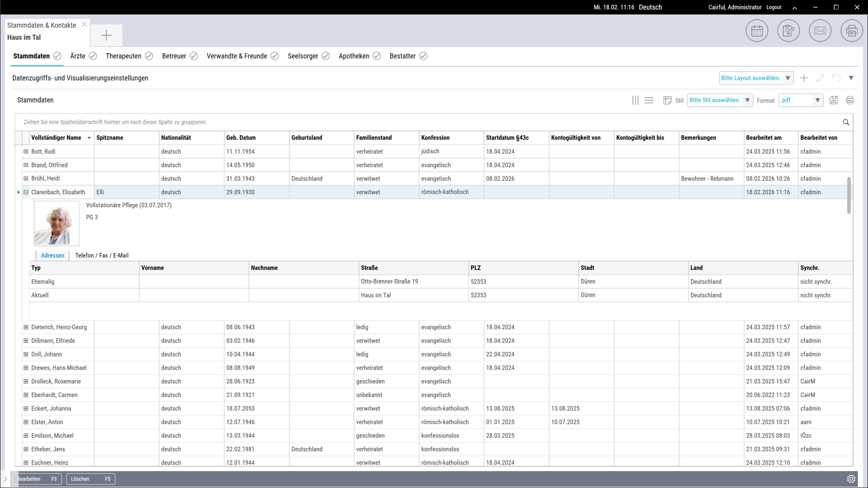Viewport: 868px width, 488px height.
Task: Switch to Verwandte & Freunde tab
Action: tap(236, 56)
